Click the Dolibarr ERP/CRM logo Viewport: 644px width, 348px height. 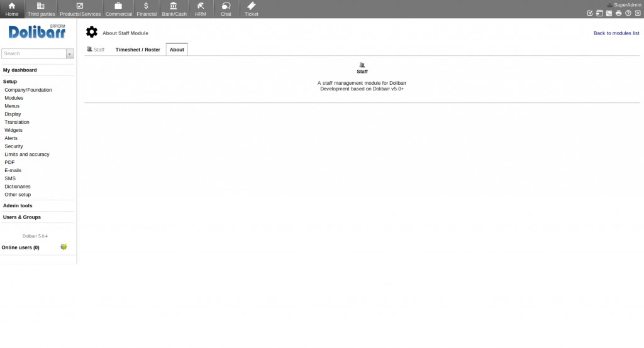click(x=37, y=31)
